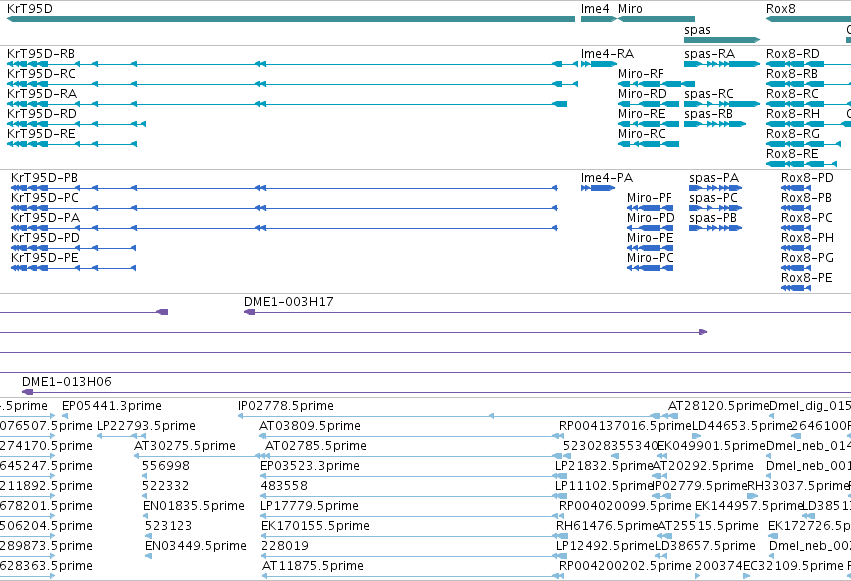Select transcript KrT95D-RD
This screenshot has height=581, width=851.
[42, 114]
